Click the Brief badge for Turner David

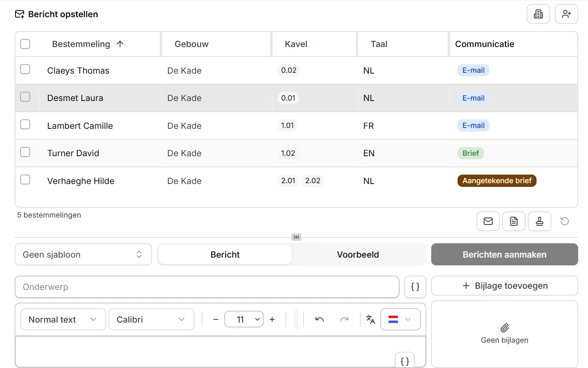[470, 153]
